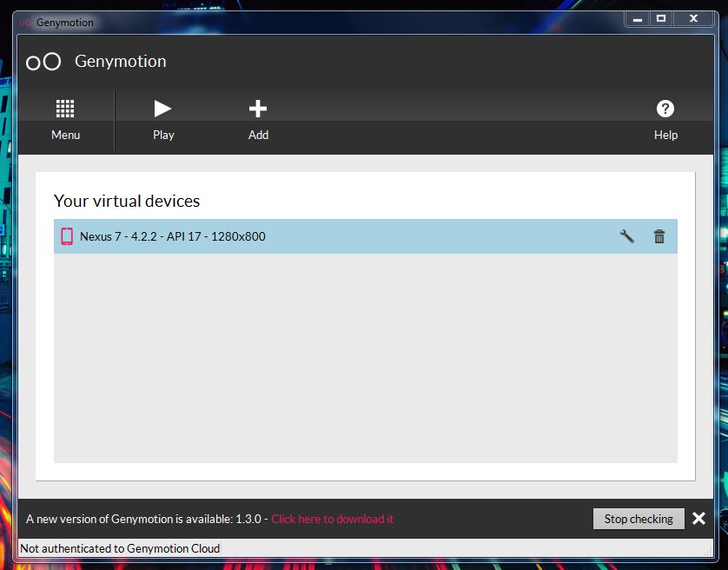
Task: Click the pink device icon for Nexus 7
Action: (67, 236)
